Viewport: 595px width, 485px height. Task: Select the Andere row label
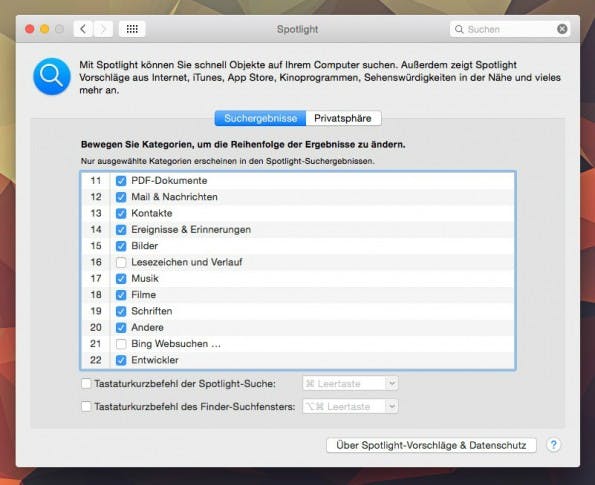tap(148, 328)
